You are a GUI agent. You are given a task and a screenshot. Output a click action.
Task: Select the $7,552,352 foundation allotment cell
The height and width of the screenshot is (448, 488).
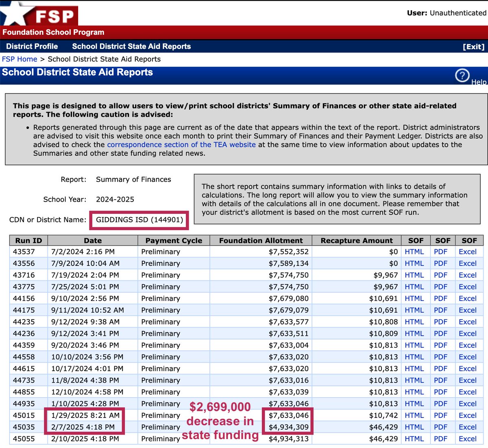point(261,252)
